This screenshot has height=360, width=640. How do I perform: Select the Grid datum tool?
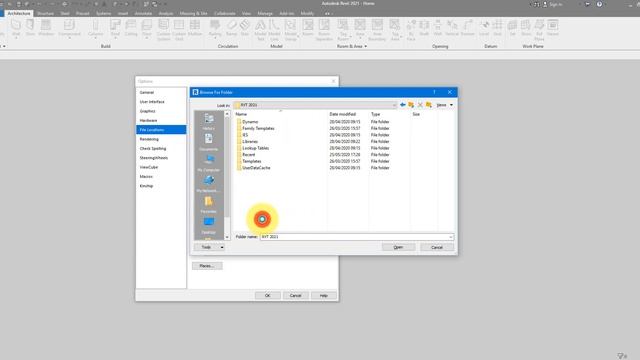tap(498, 28)
